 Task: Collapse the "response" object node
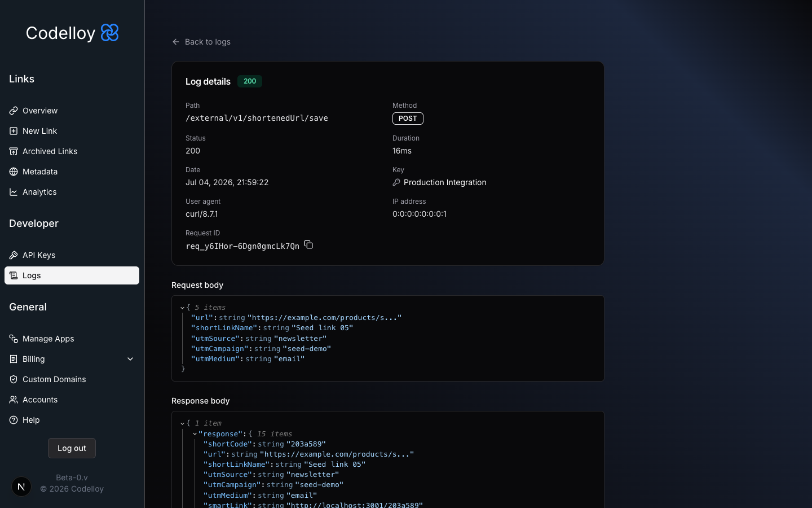click(195, 434)
